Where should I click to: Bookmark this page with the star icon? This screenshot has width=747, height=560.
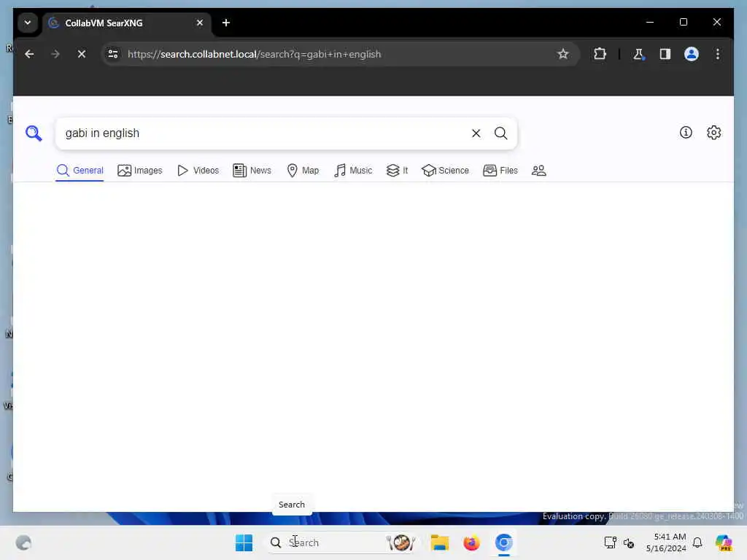point(563,54)
